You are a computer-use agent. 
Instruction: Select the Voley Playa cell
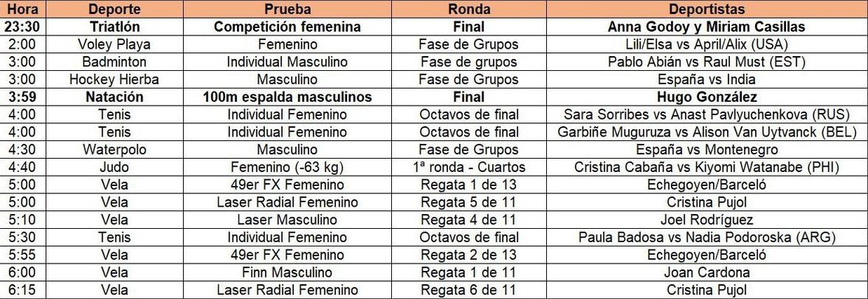point(114,44)
